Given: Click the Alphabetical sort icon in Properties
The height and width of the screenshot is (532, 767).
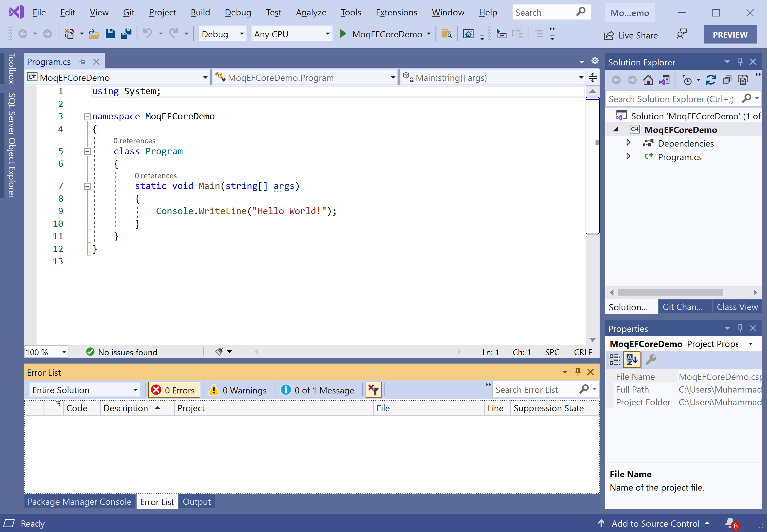Looking at the screenshot, I should [632, 359].
